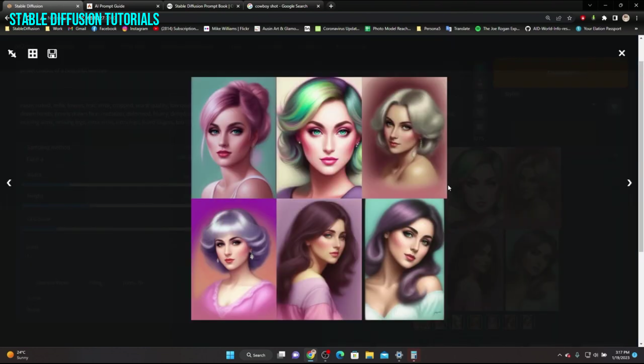Screen dimensions: 644x364
Task: Open Work bookmark folder
Action: [x=54, y=28]
